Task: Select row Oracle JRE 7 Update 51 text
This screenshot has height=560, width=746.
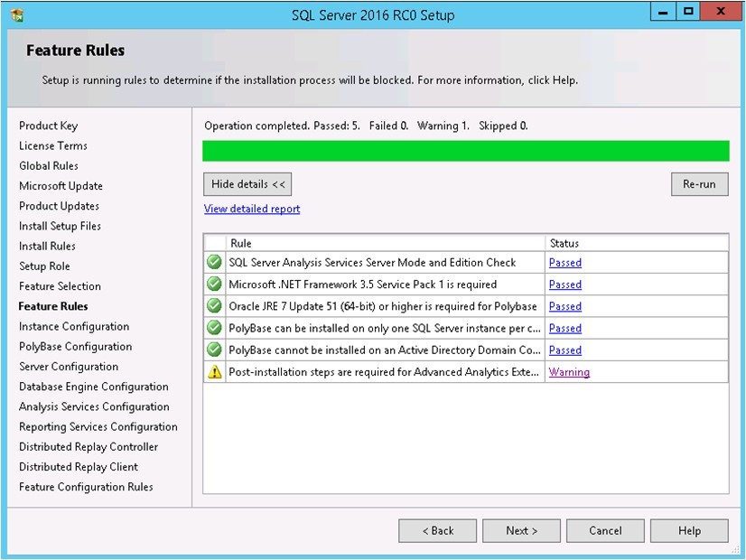Action: tap(383, 306)
